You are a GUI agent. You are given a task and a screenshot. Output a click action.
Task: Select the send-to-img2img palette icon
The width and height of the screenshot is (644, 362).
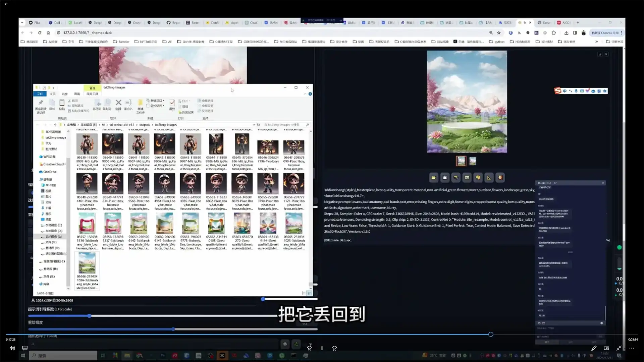click(x=478, y=177)
